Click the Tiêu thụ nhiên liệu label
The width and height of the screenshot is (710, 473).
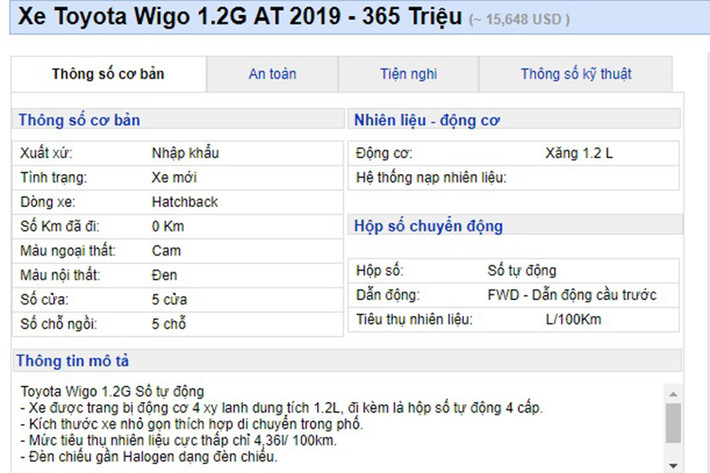pos(414,320)
